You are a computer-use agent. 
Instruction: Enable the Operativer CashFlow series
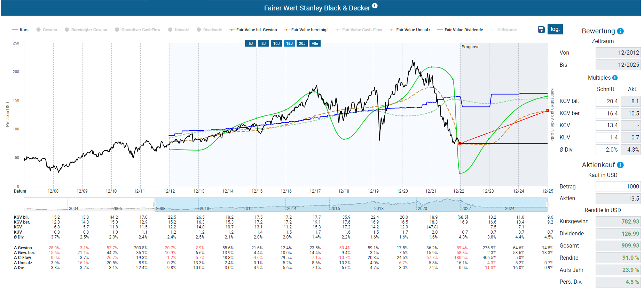pos(138,30)
